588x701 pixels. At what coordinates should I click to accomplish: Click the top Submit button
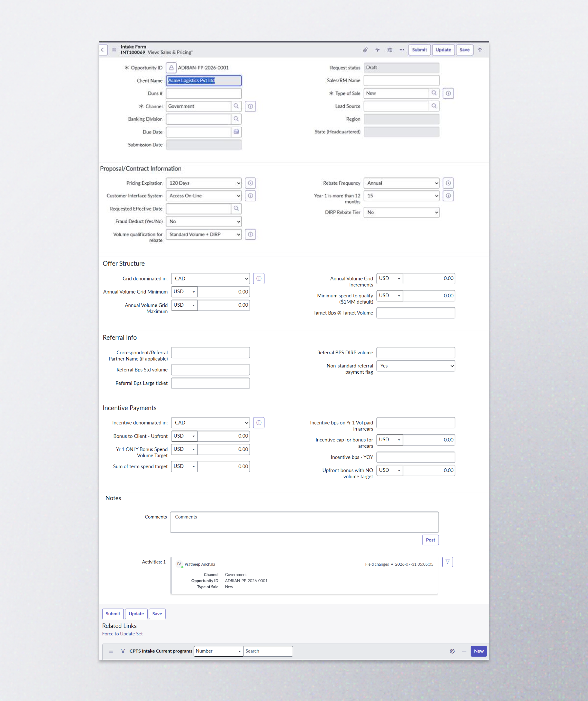click(419, 50)
